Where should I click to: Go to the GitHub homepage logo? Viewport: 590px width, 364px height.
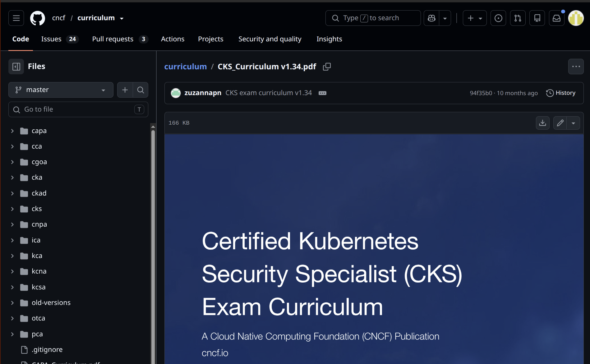(x=38, y=18)
